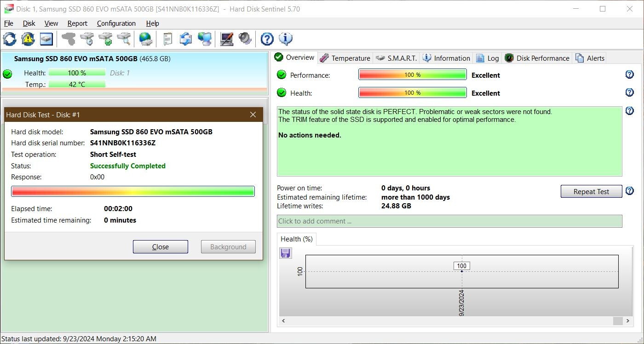
Task: Open the Report menu
Action: tap(77, 23)
